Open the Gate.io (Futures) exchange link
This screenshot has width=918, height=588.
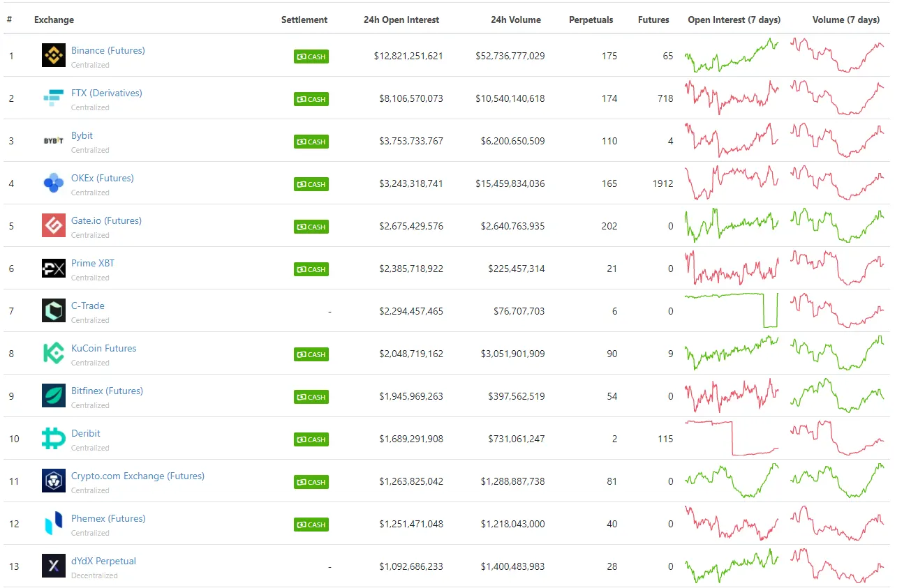coord(106,220)
